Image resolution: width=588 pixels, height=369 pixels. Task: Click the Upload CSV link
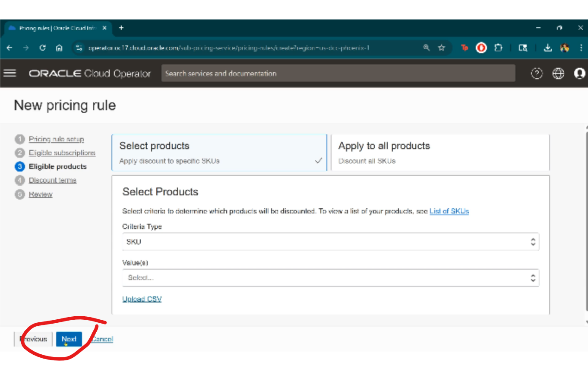(x=142, y=299)
